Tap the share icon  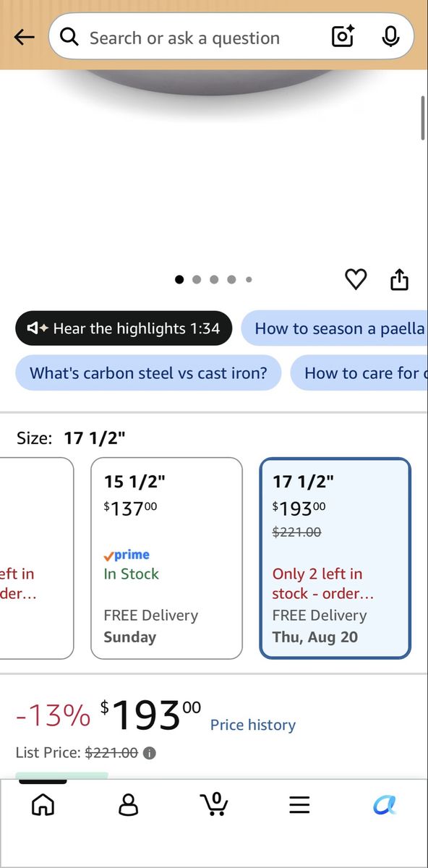pos(400,279)
